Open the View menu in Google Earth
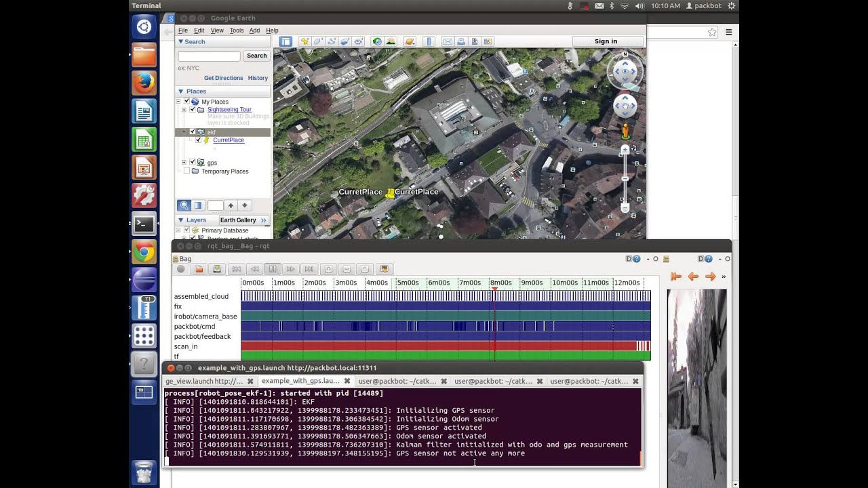The width and height of the screenshot is (868, 488). (217, 30)
